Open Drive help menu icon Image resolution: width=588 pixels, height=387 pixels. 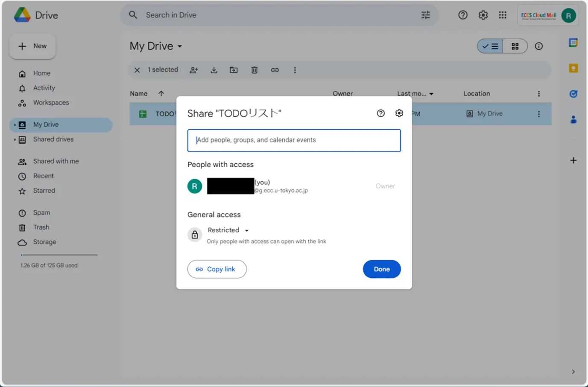[x=463, y=15]
